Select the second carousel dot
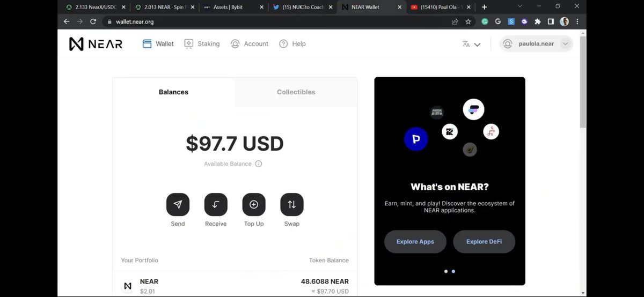This screenshot has height=297, width=644. click(453, 271)
